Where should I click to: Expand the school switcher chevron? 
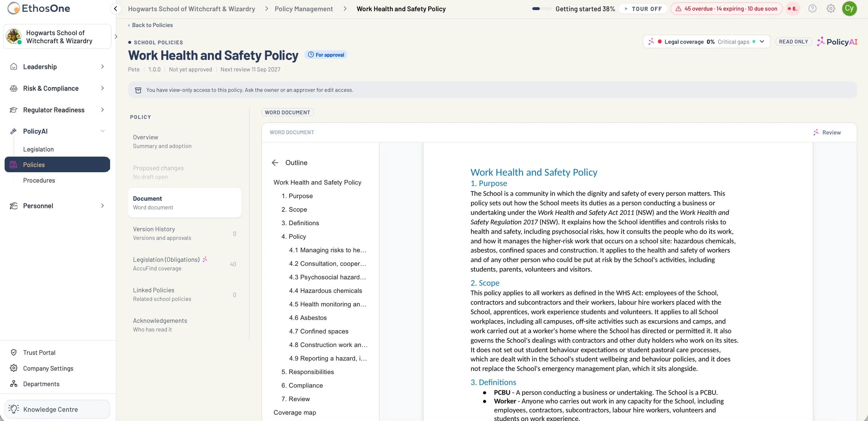[116, 36]
